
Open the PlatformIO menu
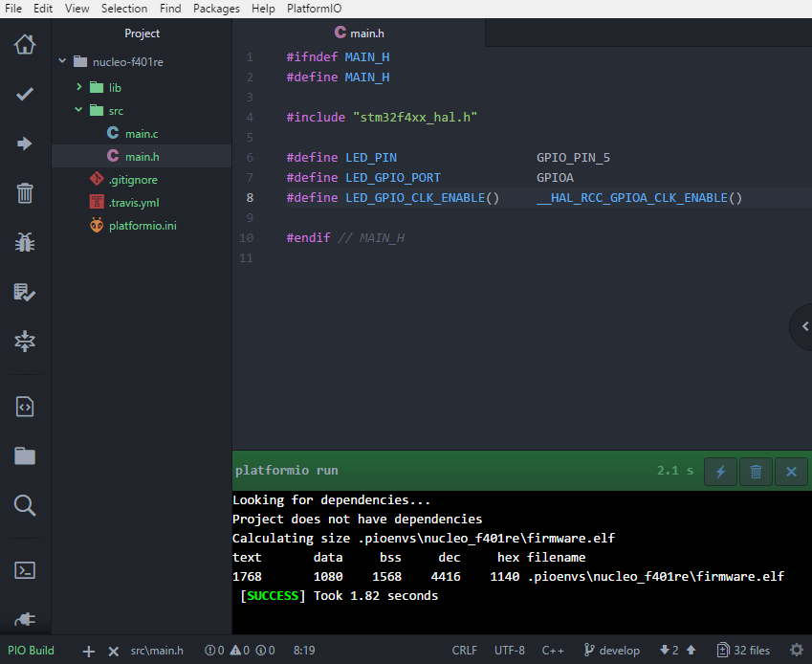pyautogui.click(x=315, y=9)
